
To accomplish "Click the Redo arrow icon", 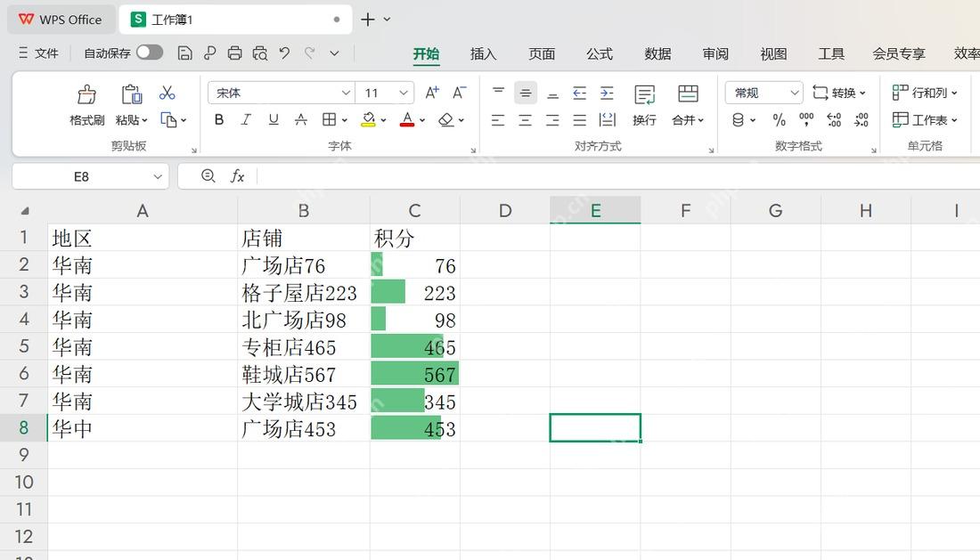I will tap(309, 53).
